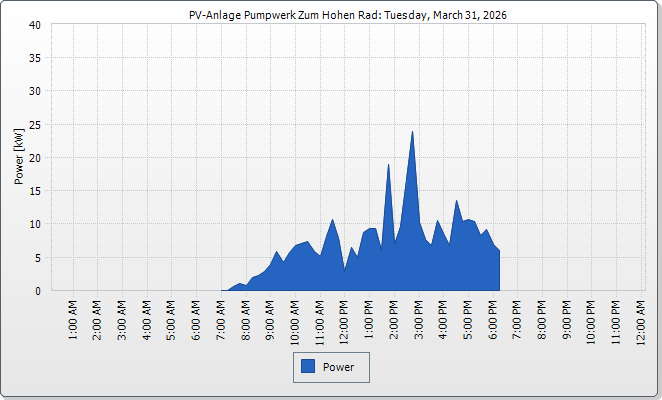Click the 8:00 PM x-axis tick label

click(542, 318)
